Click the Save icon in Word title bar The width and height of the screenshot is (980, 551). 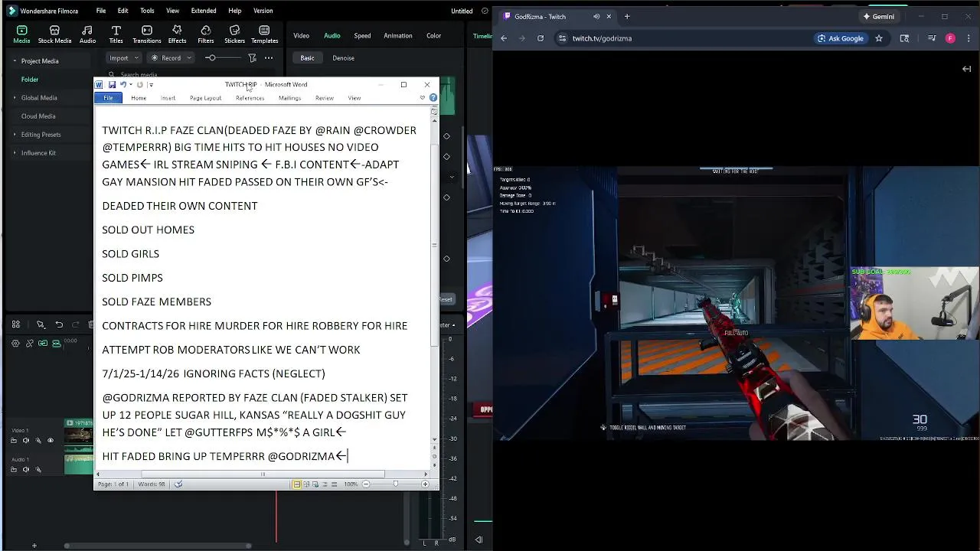[x=112, y=84]
